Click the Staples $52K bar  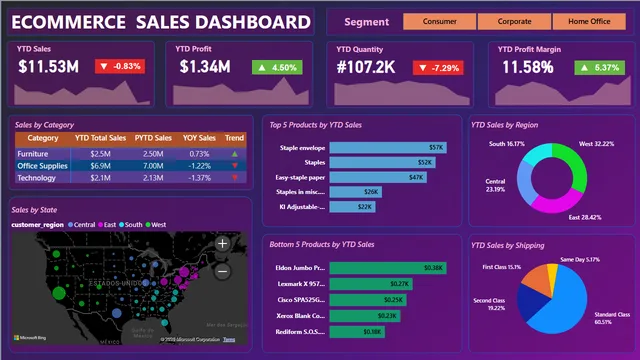click(382, 162)
